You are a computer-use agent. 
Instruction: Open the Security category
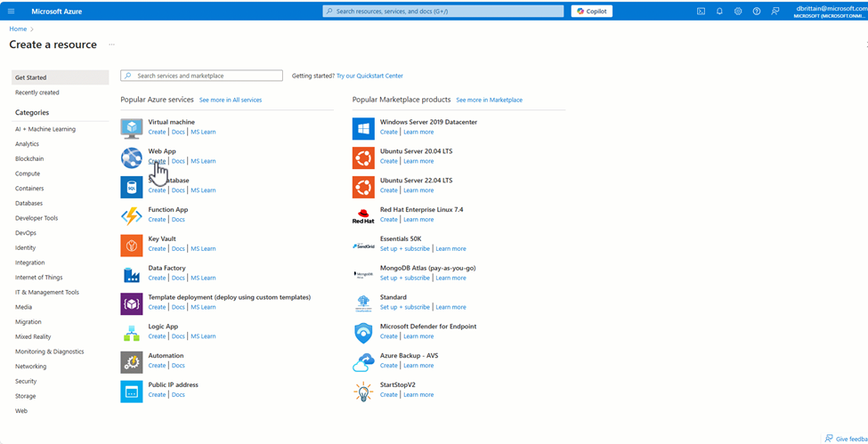click(x=26, y=381)
